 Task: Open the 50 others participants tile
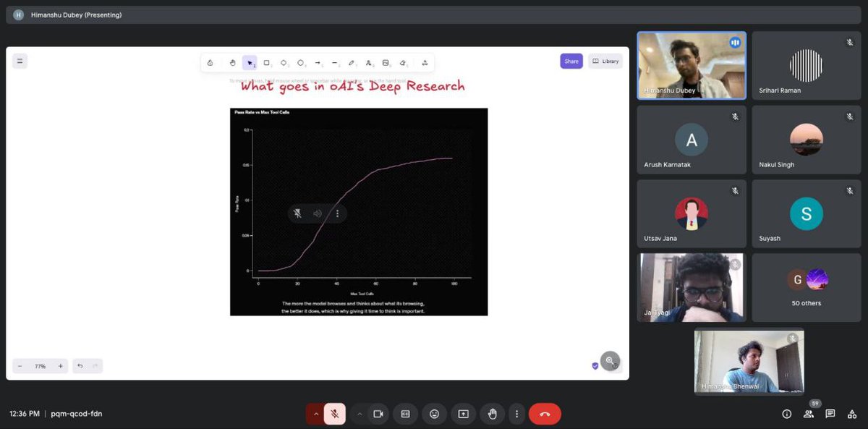[x=807, y=287]
